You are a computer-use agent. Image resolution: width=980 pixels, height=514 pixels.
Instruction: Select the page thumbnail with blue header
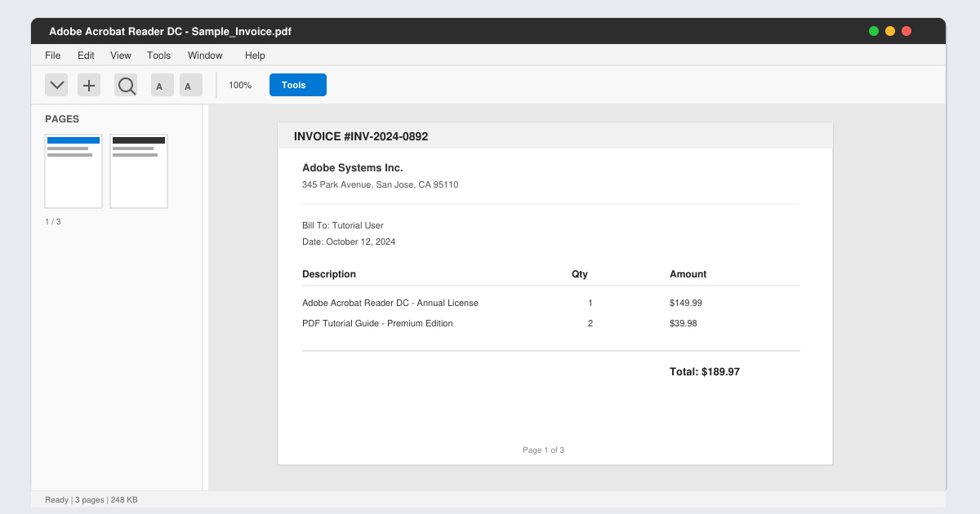(73, 171)
